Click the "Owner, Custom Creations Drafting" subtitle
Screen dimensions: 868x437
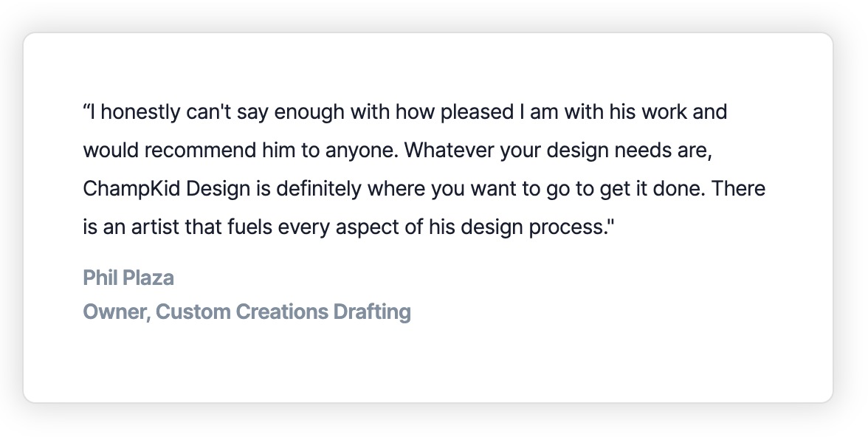(247, 312)
